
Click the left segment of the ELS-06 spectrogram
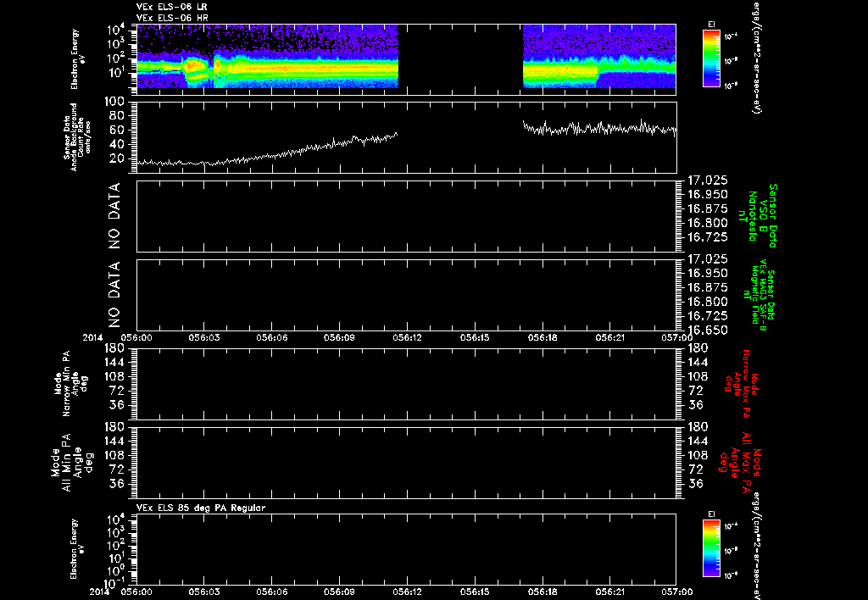click(267, 56)
